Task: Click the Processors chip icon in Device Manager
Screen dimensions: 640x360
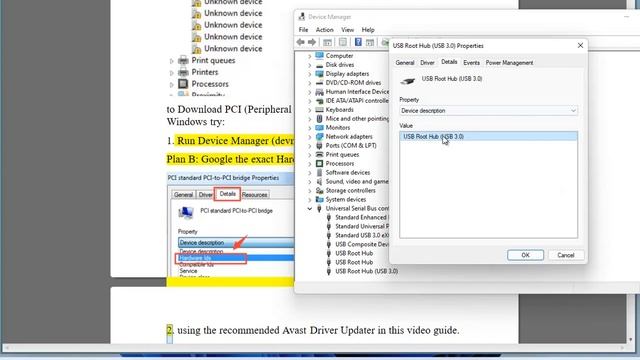Action: [x=320, y=164]
